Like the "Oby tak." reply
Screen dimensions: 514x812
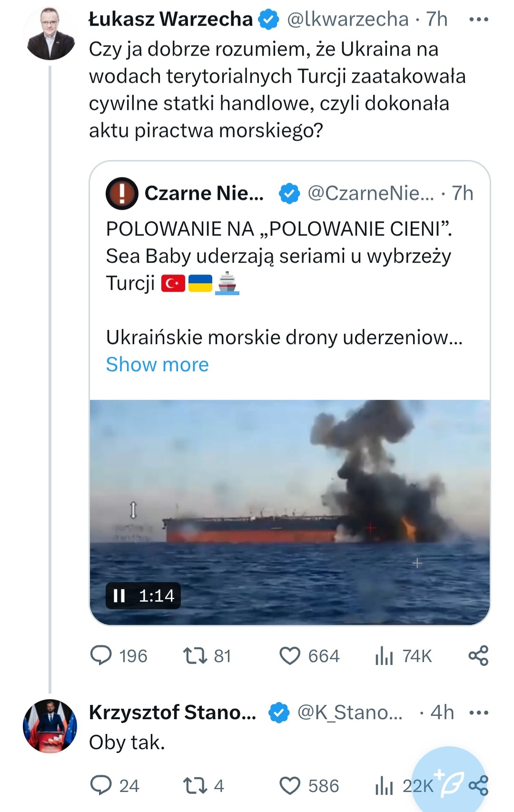[290, 785]
